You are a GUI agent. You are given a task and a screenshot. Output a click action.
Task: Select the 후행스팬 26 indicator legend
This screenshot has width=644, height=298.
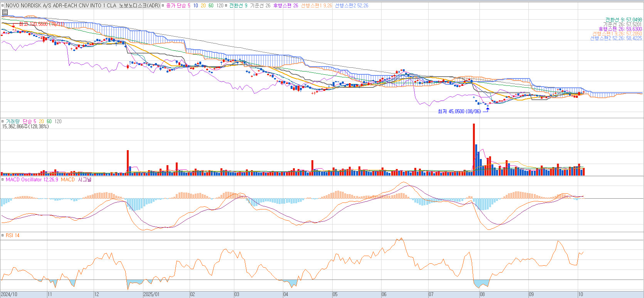click(286, 6)
